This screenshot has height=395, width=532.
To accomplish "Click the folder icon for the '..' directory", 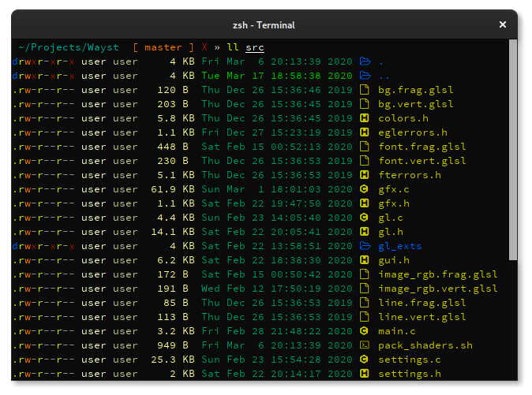I will [x=365, y=76].
